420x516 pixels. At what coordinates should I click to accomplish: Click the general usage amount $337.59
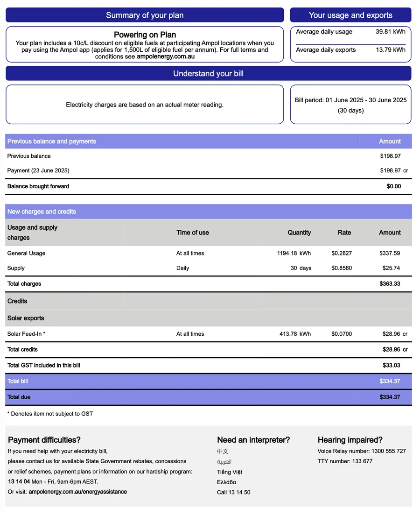(x=390, y=253)
